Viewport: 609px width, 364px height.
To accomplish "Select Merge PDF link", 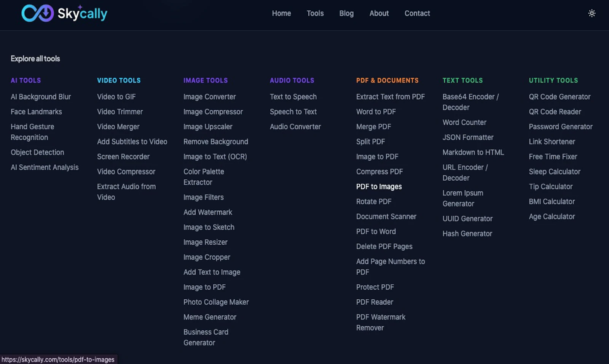I will click(x=373, y=127).
